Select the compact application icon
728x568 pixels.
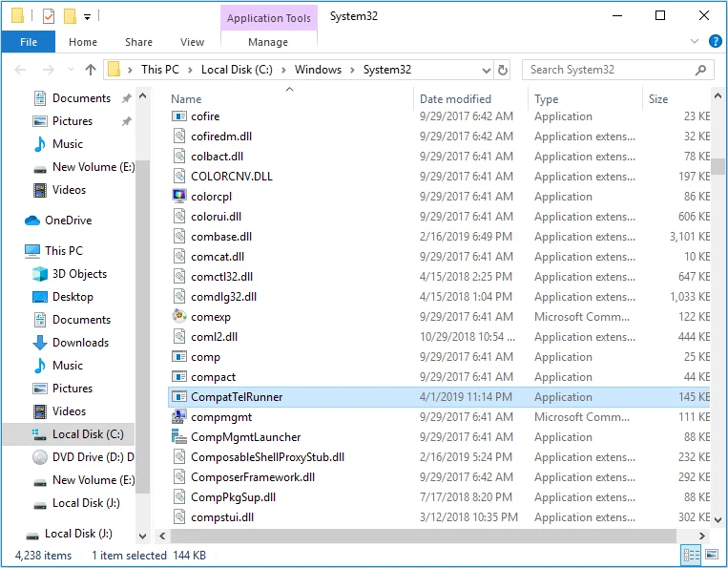coord(179,377)
